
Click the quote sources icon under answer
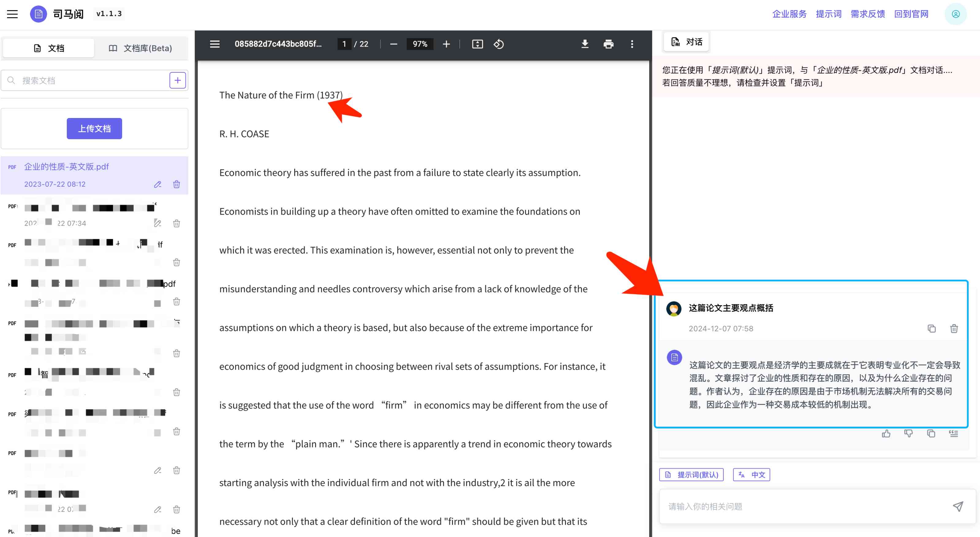(953, 433)
